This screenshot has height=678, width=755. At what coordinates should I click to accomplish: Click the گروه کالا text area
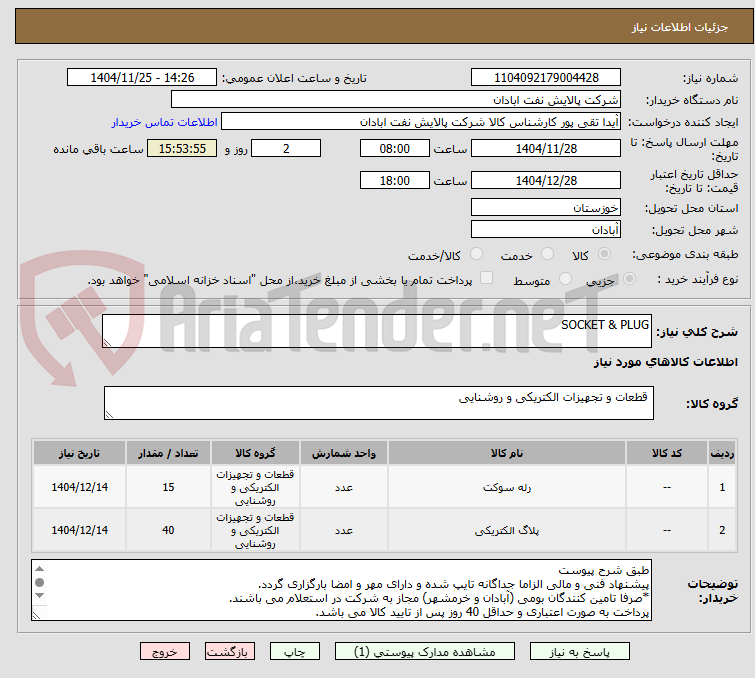(378, 403)
